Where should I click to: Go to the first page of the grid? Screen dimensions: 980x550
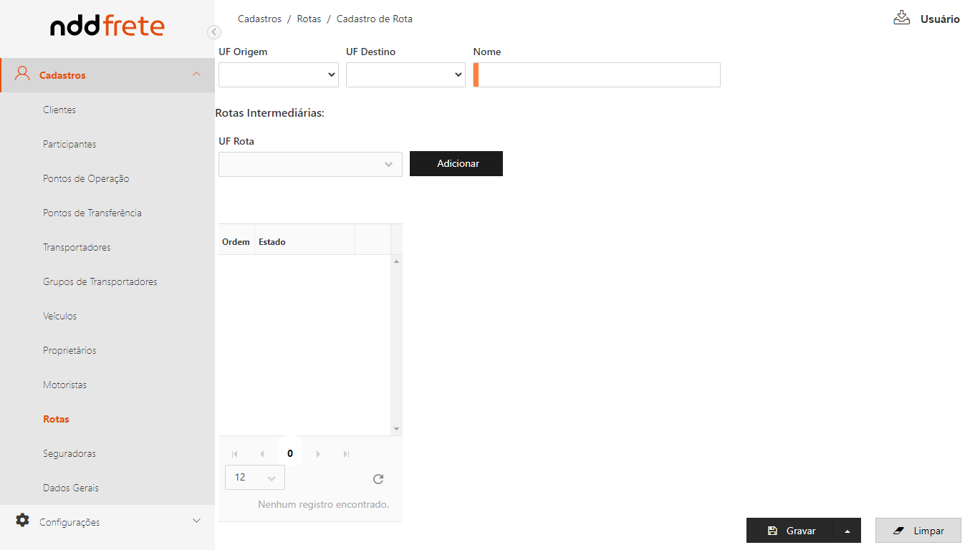coord(234,454)
